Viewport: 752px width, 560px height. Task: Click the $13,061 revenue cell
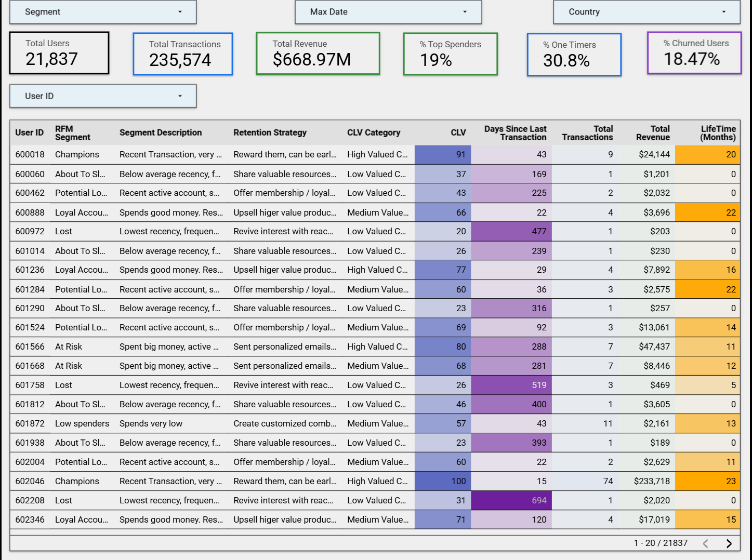coord(647,327)
